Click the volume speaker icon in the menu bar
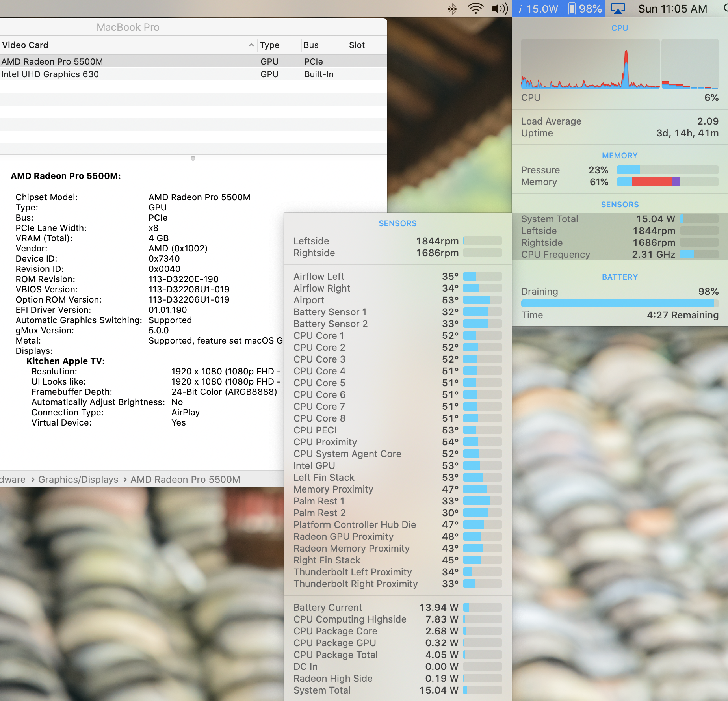728x701 pixels. pos(500,9)
